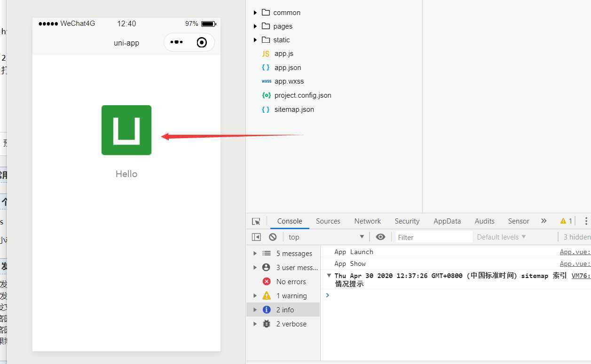Open app.wxss file
This screenshot has height=364, width=591.
(289, 81)
